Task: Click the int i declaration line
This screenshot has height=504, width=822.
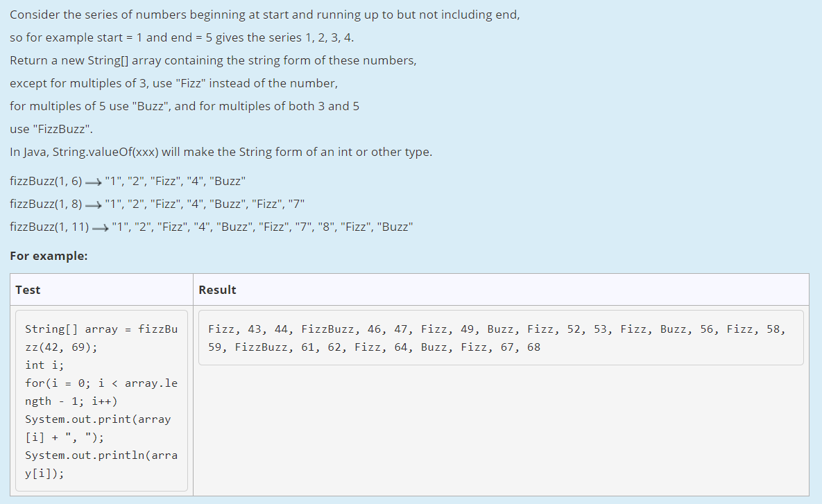Action: (x=39, y=365)
